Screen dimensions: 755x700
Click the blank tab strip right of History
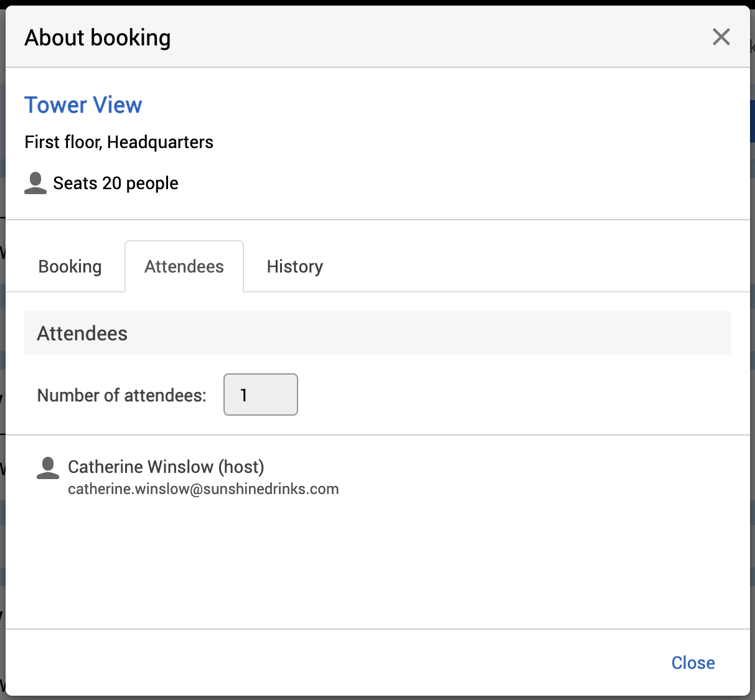(529, 266)
